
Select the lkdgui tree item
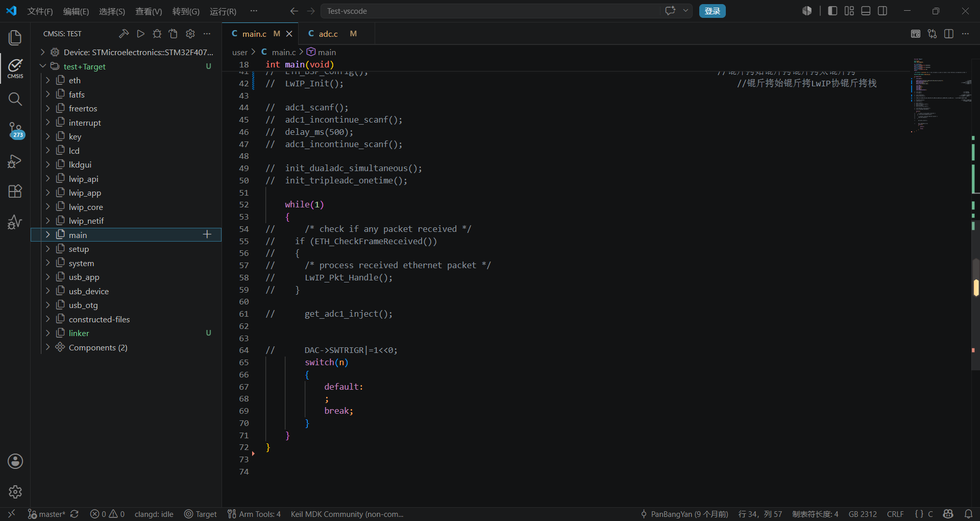pos(126,164)
